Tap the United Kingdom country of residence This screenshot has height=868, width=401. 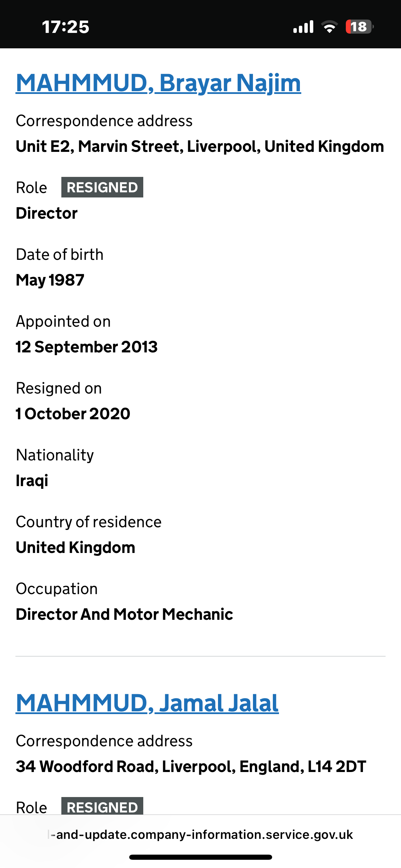coord(75,547)
